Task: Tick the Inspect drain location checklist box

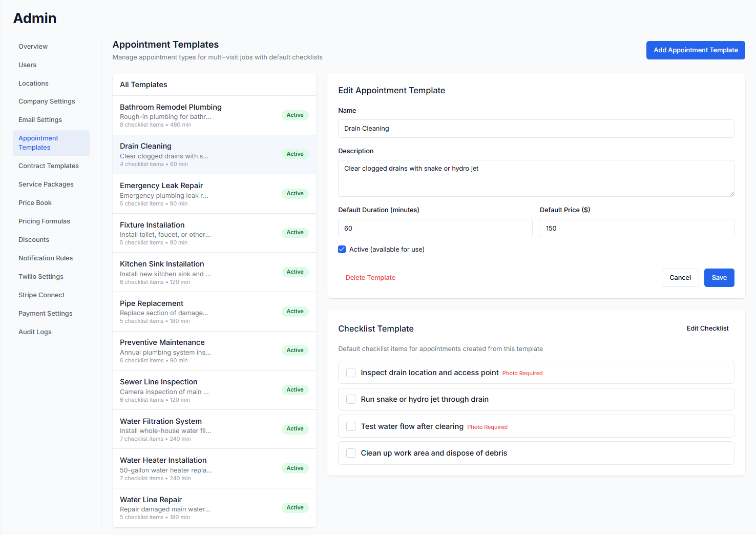Action: click(351, 373)
